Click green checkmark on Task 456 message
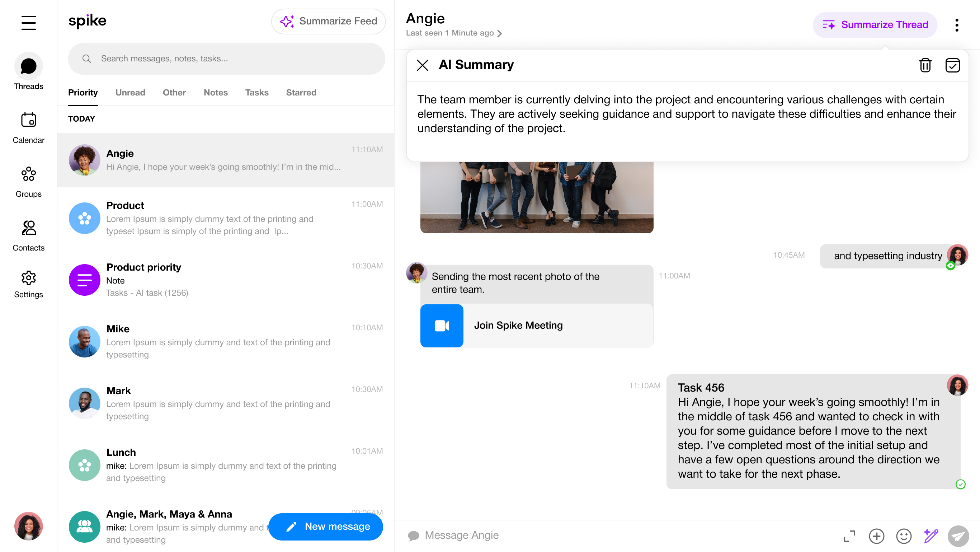 pyautogui.click(x=960, y=484)
